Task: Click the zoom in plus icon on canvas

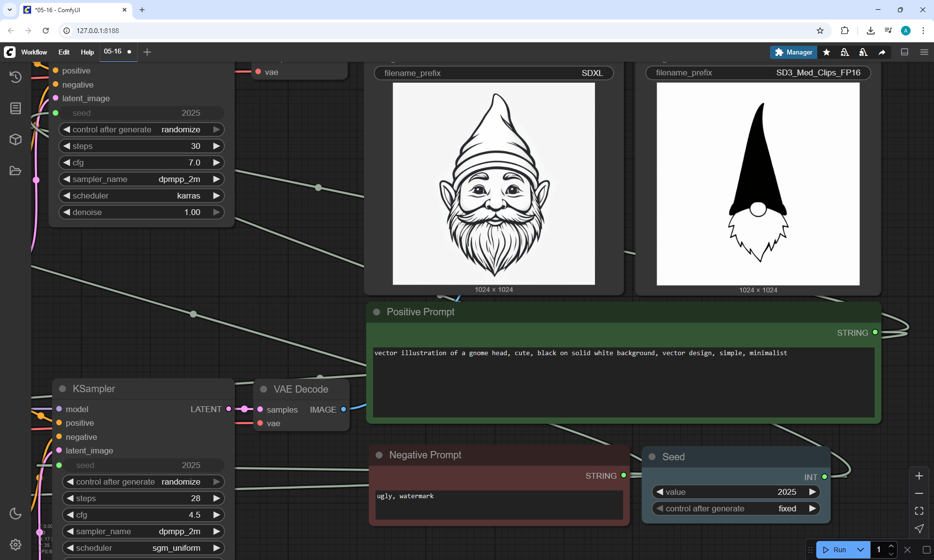Action: (x=919, y=476)
